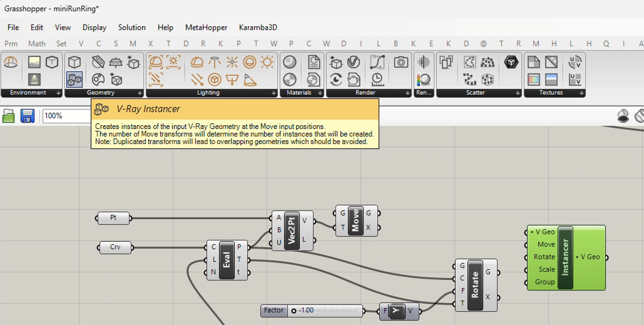Open the Edit menu
644x325 pixels.
tap(37, 28)
